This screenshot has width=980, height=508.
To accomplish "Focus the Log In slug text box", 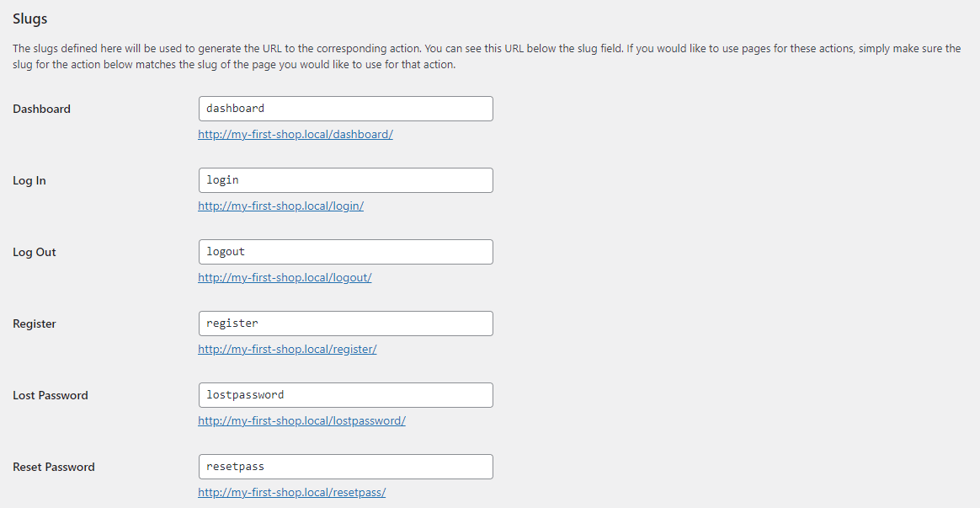I will 345,180.
